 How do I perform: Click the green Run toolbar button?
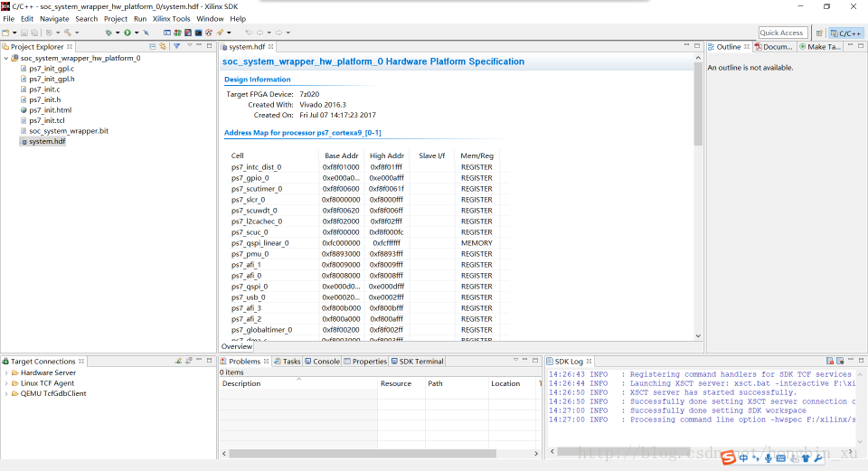point(127,33)
